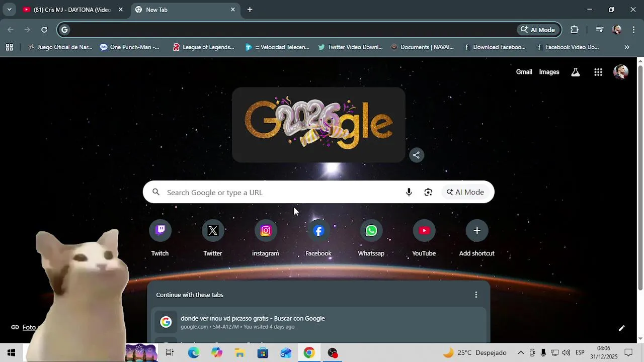Image resolution: width=644 pixels, height=362 pixels.
Task: Open the Extensions puzzle icon
Action: 575,30
